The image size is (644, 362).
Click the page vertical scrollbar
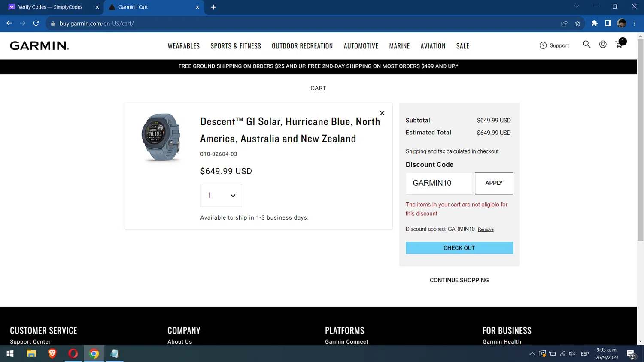(640, 140)
